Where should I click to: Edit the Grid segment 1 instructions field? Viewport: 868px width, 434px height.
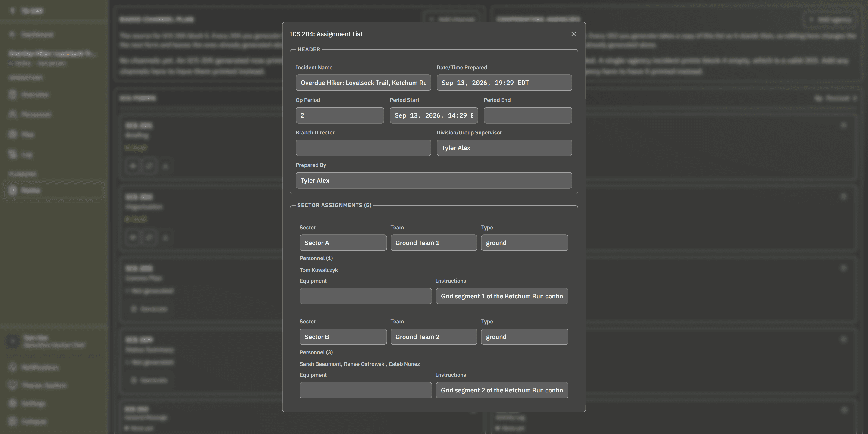pos(502,296)
